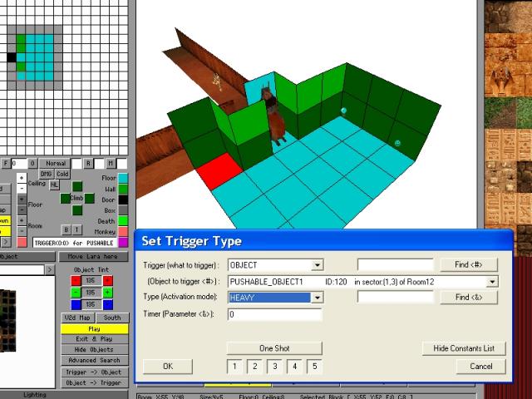Click the Death color swatch
Viewport: 532px width, 399px height.
point(123,221)
